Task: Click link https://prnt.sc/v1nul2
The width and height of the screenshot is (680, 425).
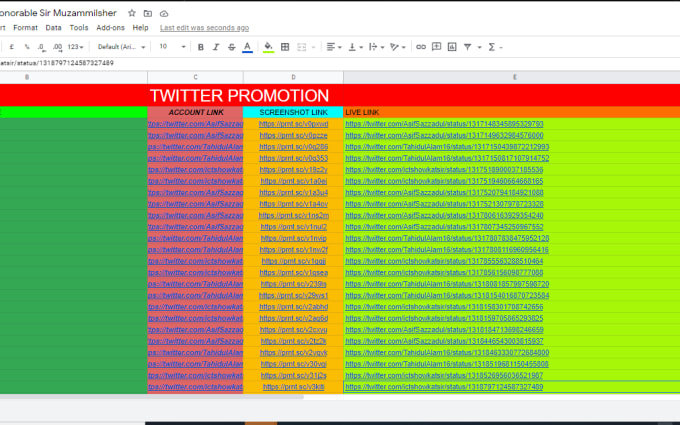Action: (x=294, y=227)
